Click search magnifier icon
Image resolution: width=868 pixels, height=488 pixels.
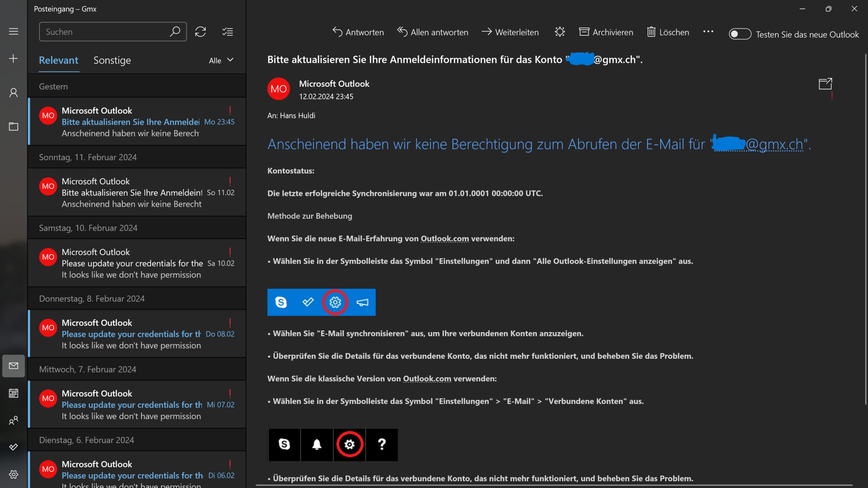pyautogui.click(x=175, y=32)
